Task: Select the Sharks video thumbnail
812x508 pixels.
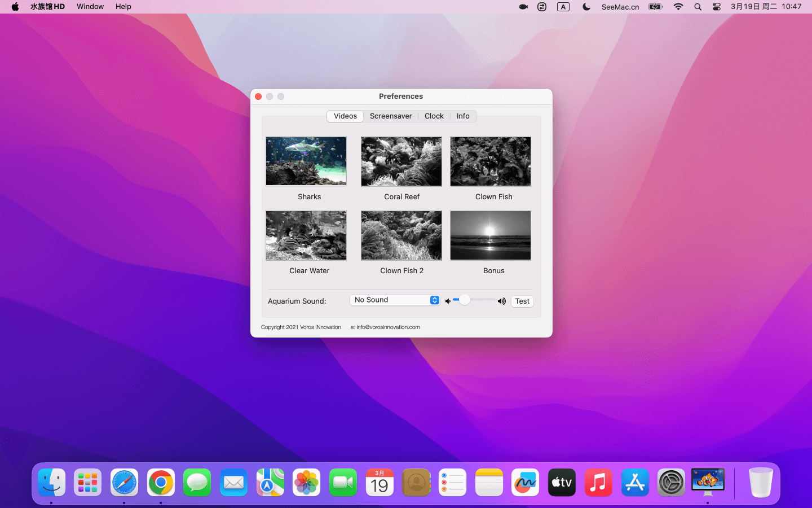Action: point(306,161)
